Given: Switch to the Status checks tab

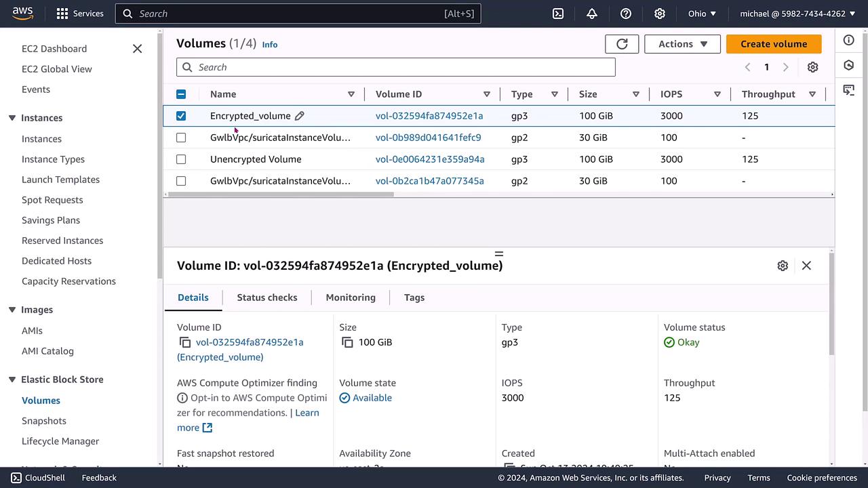Looking at the screenshot, I should (267, 298).
